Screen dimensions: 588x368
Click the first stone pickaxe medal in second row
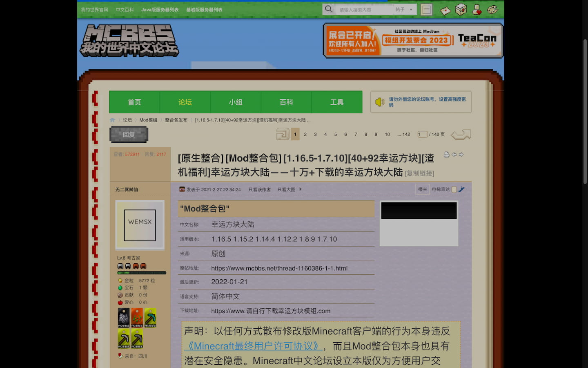pyautogui.click(x=124, y=339)
